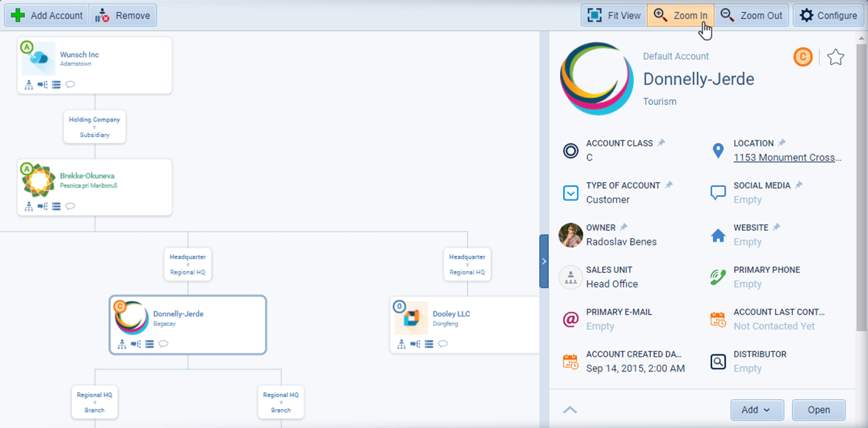Click the org chart icon on Wunsch Inc card
The image size is (868, 428).
click(x=29, y=85)
